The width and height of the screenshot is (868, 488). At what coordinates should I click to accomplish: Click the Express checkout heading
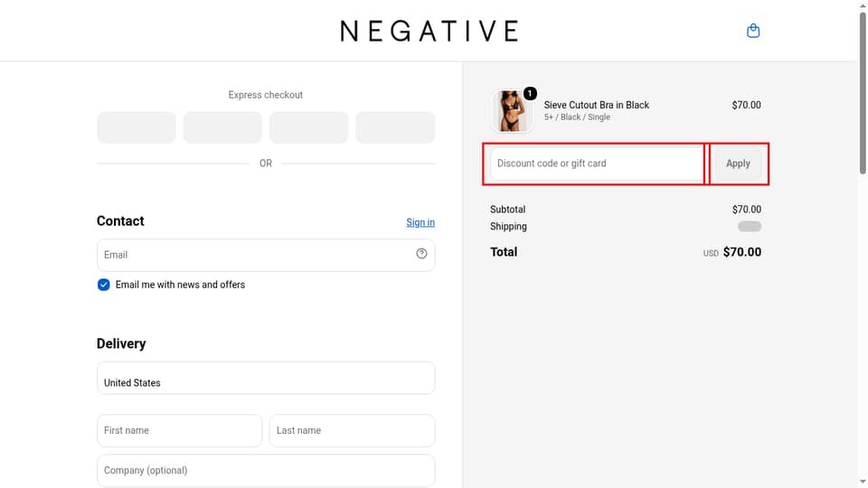click(x=266, y=95)
